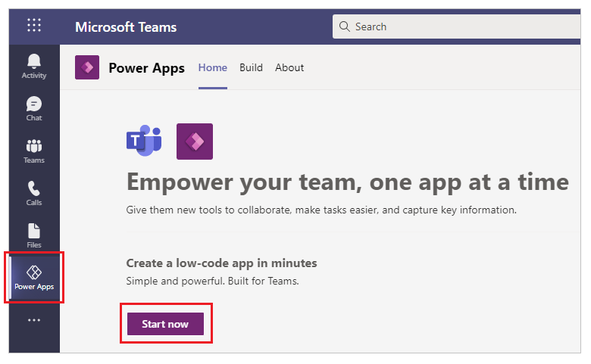The height and width of the screenshot is (364, 591).
Task: Click the Start now button
Action: (x=165, y=324)
